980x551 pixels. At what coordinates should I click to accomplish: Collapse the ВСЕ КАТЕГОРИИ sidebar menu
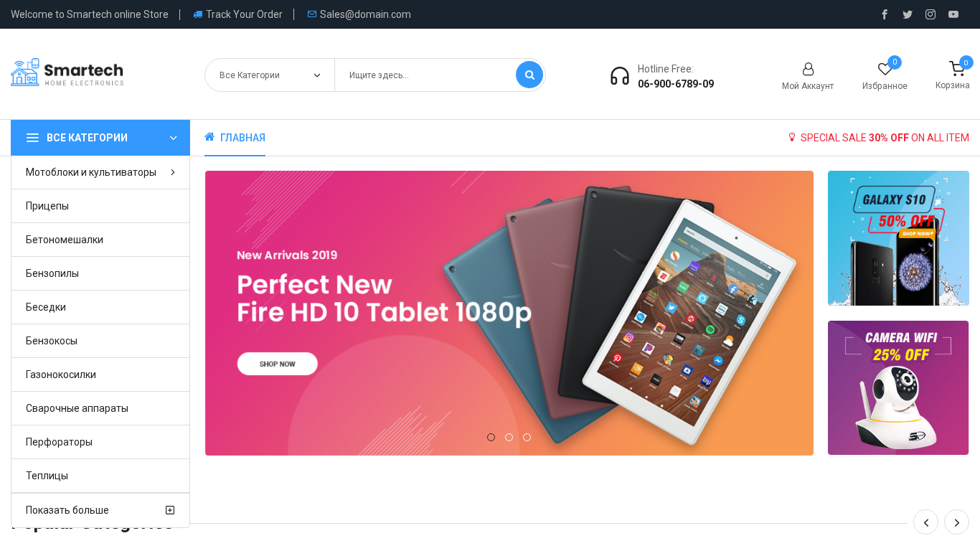click(100, 138)
